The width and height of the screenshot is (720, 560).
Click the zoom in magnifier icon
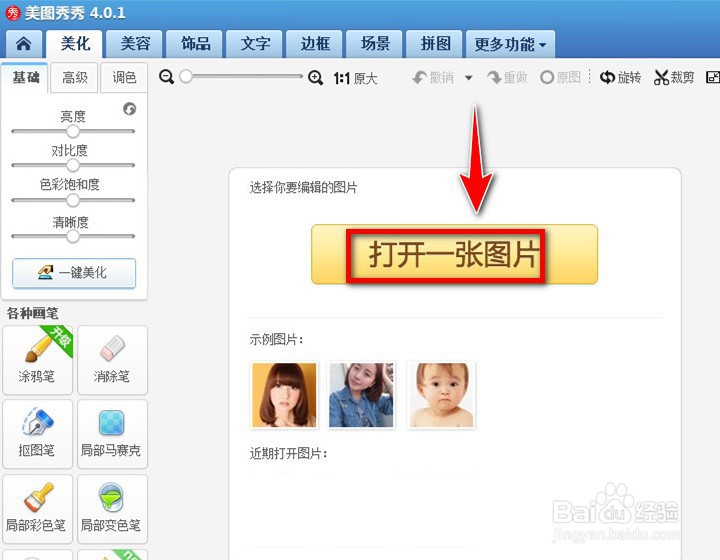(315, 78)
